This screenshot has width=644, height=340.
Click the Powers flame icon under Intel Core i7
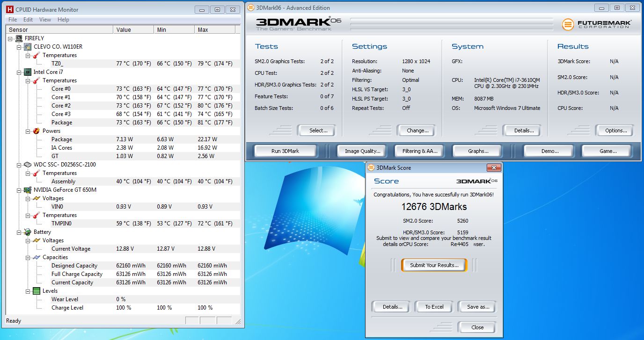(37, 131)
